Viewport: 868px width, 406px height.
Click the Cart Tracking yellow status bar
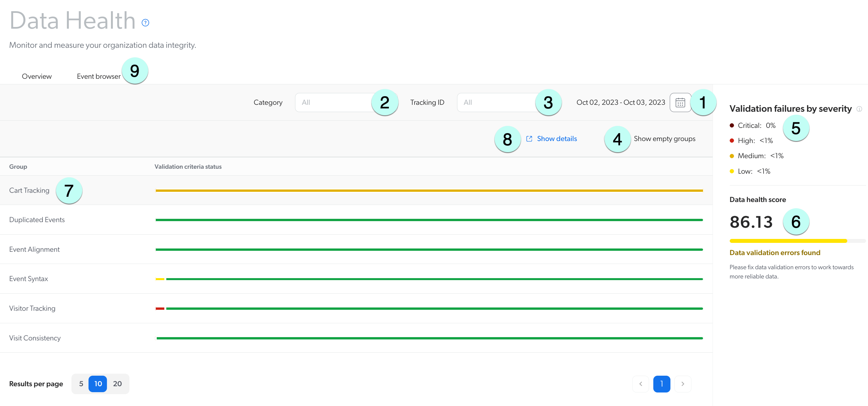point(429,190)
